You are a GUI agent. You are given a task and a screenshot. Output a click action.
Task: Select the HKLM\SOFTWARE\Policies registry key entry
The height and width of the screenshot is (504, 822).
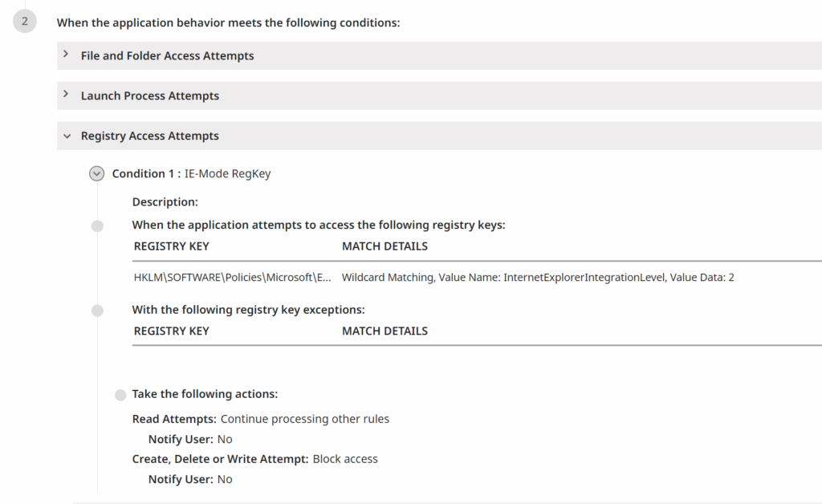232,278
